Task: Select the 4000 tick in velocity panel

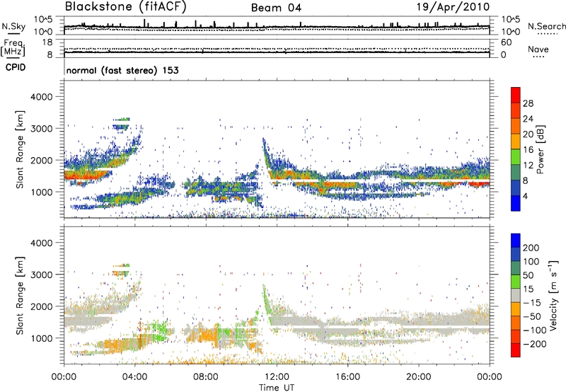Action: (x=42, y=243)
